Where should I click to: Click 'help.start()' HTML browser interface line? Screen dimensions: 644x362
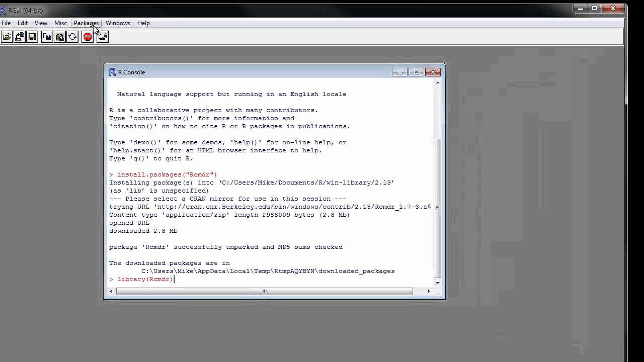point(216,150)
